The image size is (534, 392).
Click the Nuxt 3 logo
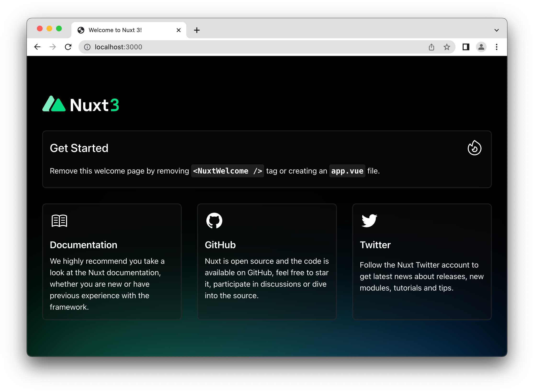click(81, 105)
